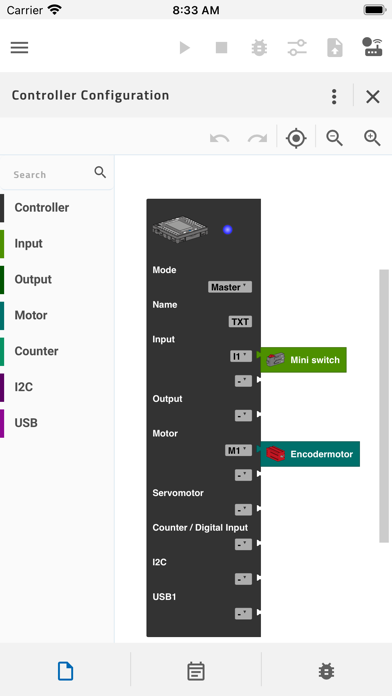The width and height of the screenshot is (392, 696).
Task: Open the interface test sliders icon
Action: coord(297,47)
